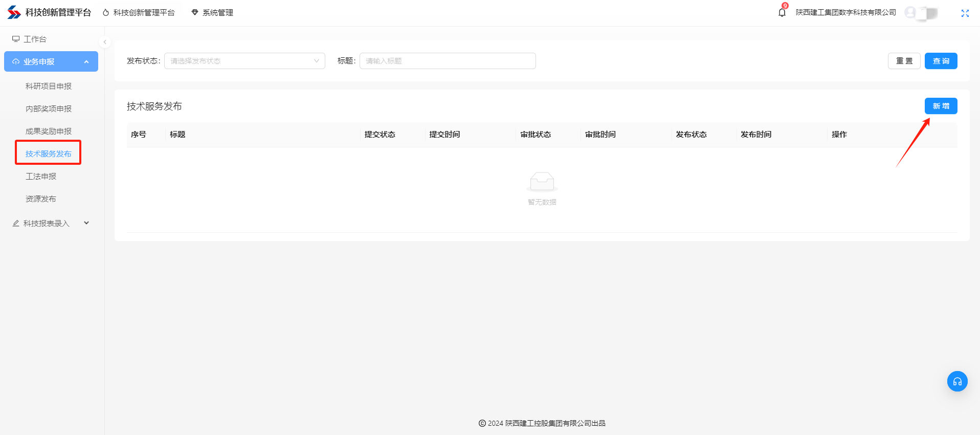Open the 发布状态 dropdown

coord(244,61)
